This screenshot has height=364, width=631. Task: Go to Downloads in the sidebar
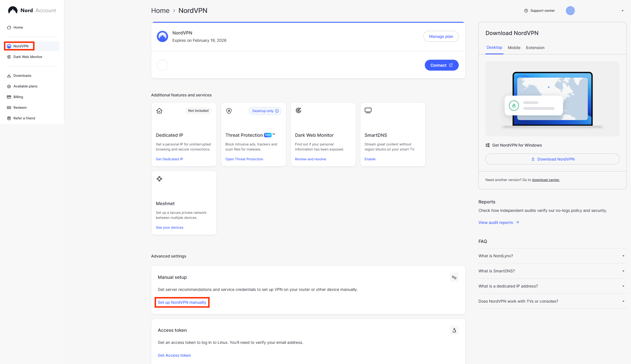(x=19, y=76)
